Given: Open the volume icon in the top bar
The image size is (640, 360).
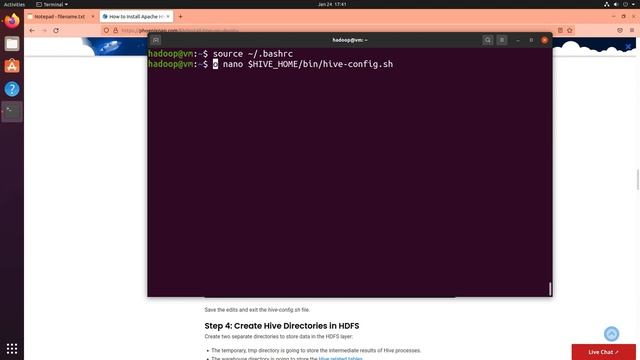Looking at the screenshot, I should tap(616, 4).
